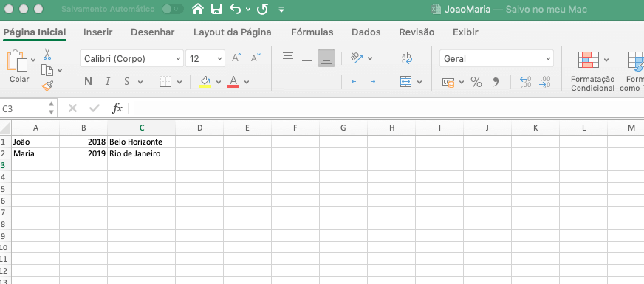Screen dimensions: 644x284
Task: Switch to the Dados tab
Action: 366,32
